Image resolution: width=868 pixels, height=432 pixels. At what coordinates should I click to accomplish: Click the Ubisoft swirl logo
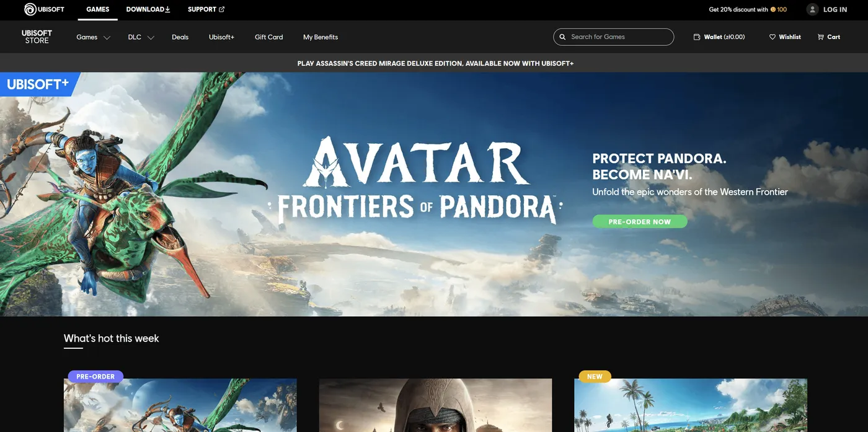[30, 9]
